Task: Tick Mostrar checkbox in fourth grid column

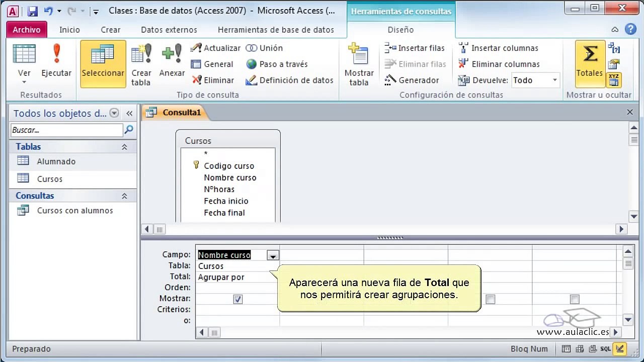Action: 491,299
